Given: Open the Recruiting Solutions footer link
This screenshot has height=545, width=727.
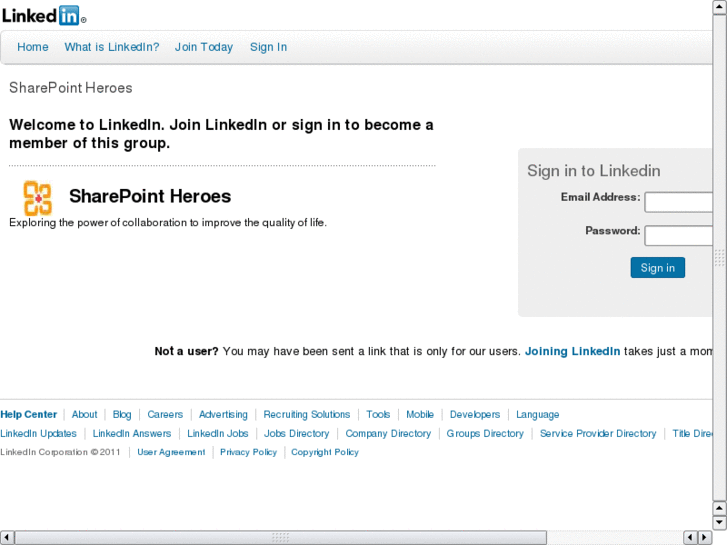Looking at the screenshot, I should coord(306,414).
